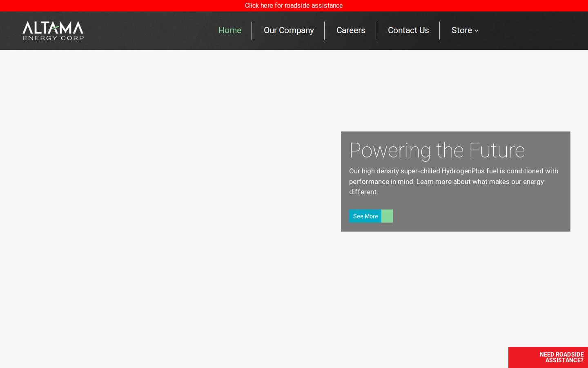Open the Careers page
Image resolution: width=588 pixels, height=368 pixels.
351,30
